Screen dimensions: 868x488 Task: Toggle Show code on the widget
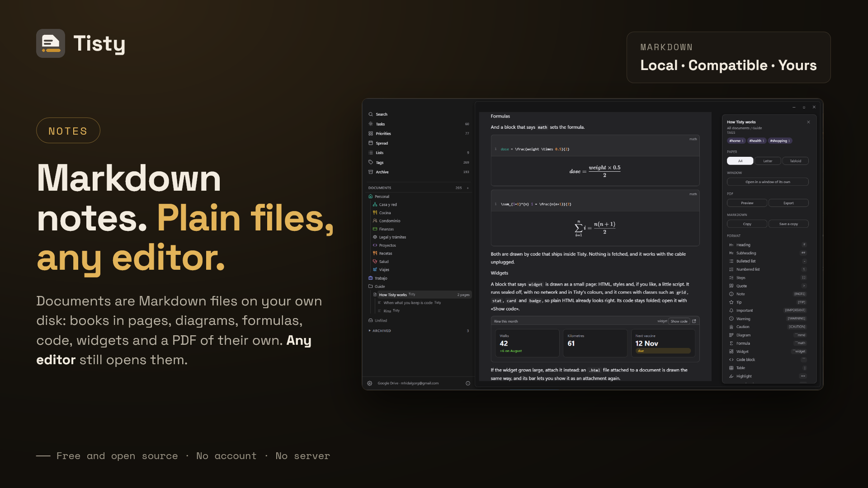(679, 321)
